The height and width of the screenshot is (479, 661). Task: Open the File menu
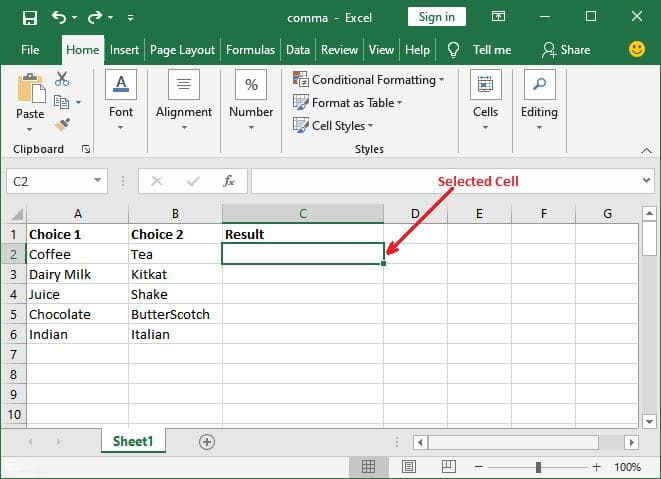point(30,50)
